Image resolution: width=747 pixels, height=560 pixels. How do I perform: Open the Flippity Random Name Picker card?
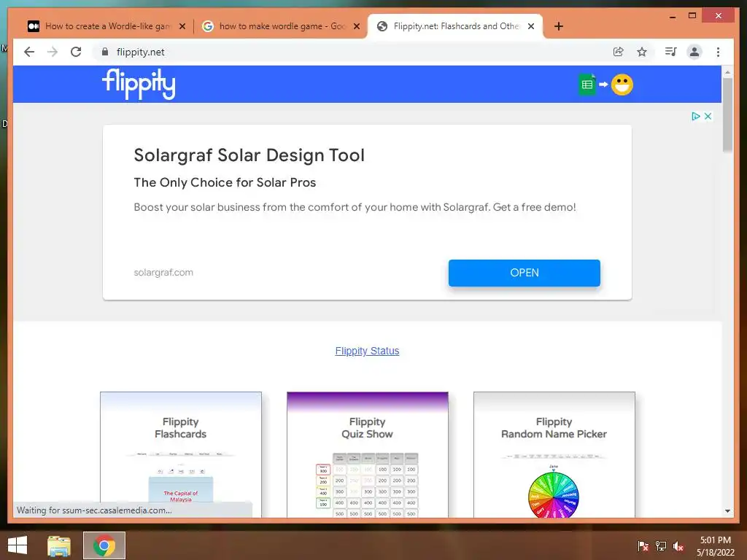(x=554, y=455)
